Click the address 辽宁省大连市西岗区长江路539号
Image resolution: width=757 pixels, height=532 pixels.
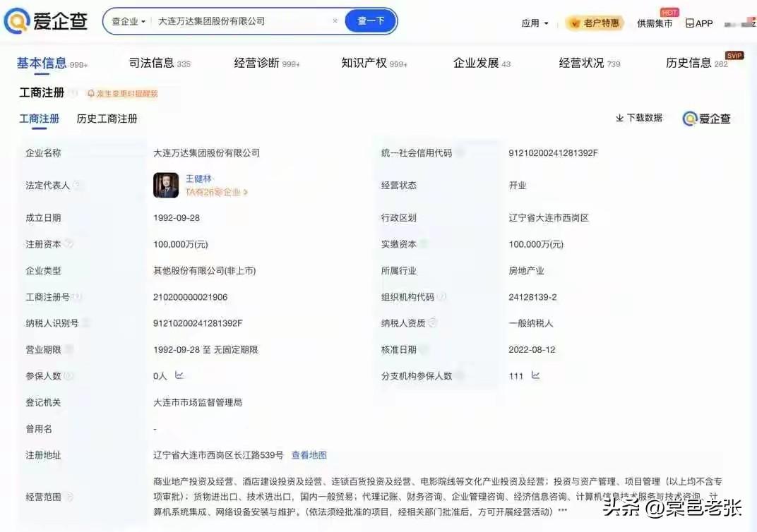[218, 455]
